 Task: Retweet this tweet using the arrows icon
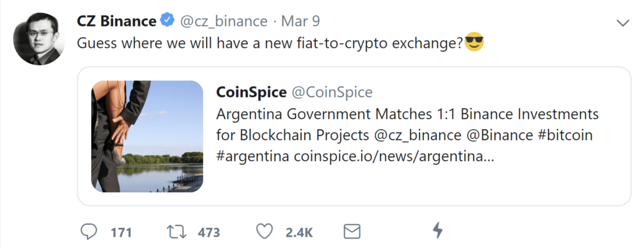178,232
